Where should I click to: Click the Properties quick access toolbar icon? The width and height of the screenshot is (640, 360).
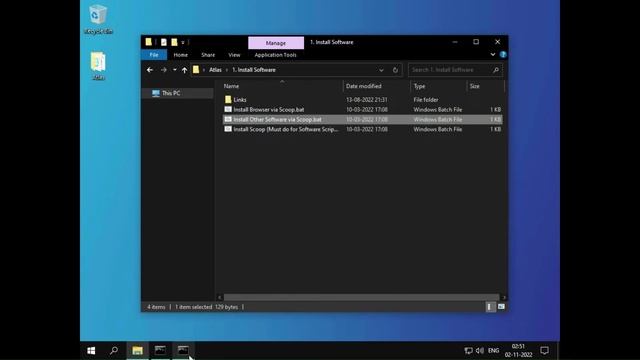(x=164, y=42)
